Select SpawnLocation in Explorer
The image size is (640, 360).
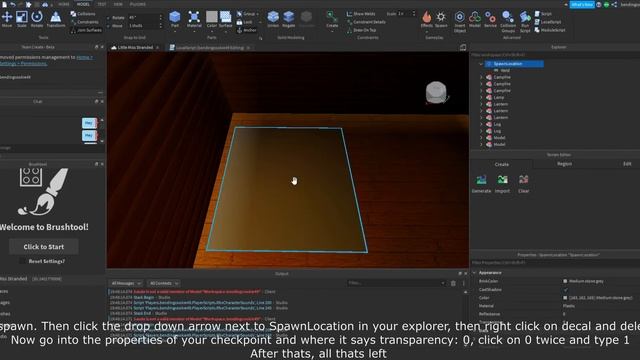click(x=514, y=64)
